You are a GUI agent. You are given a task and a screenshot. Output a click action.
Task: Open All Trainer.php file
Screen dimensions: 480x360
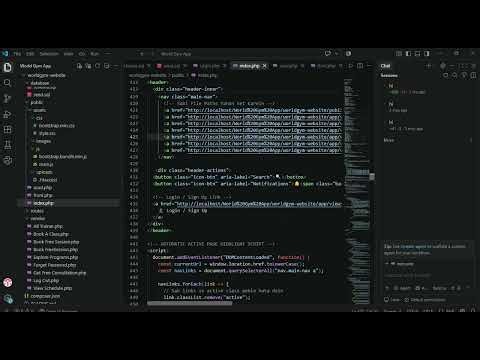(48, 226)
